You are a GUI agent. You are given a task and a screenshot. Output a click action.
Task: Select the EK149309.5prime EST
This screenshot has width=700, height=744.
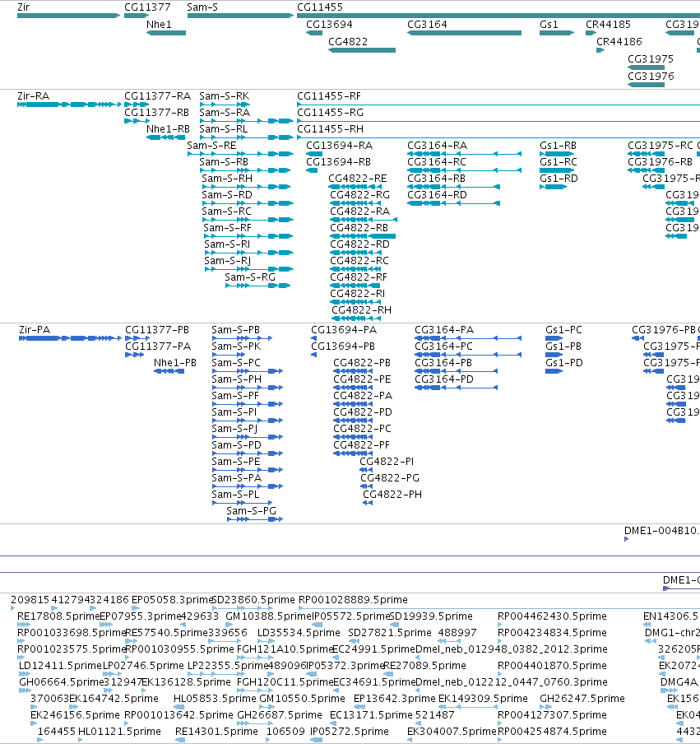[x=467, y=707]
